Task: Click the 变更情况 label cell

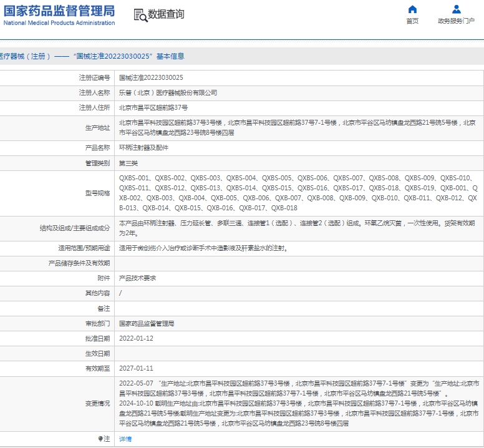Action: point(57,404)
